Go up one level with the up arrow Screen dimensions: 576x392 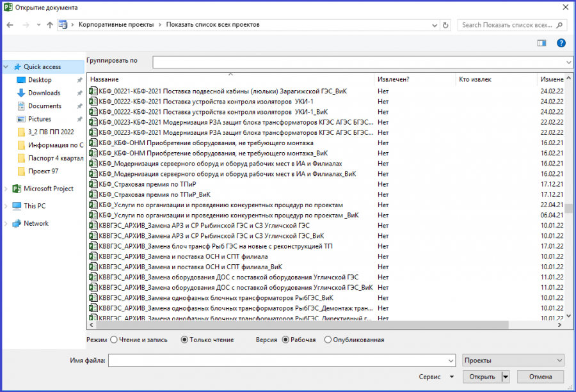[50, 25]
